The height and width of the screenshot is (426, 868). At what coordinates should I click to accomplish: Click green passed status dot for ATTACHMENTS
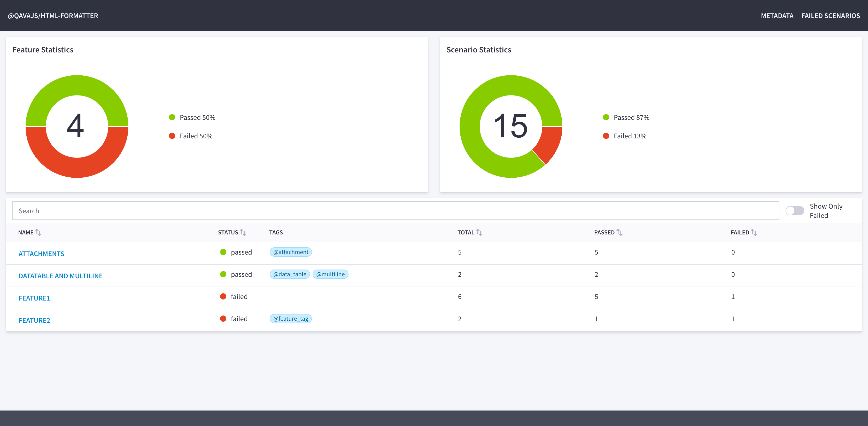pyautogui.click(x=223, y=252)
